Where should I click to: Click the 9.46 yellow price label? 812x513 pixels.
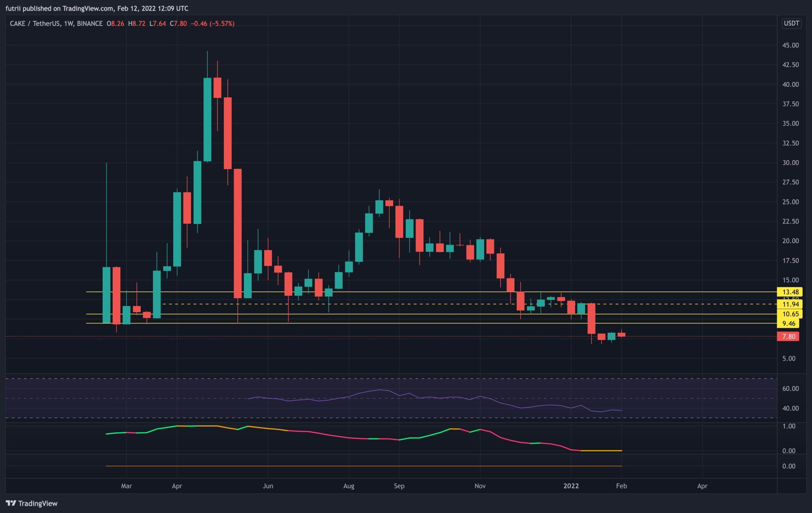click(788, 323)
